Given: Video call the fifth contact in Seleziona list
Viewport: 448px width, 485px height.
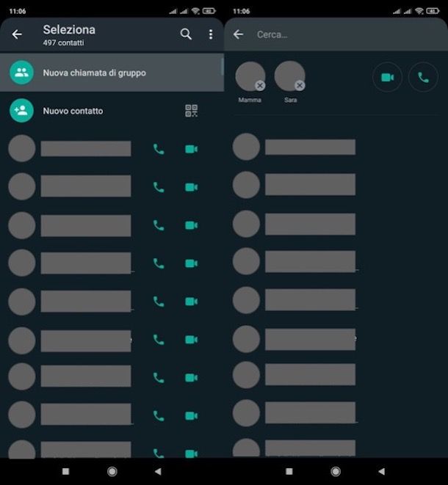Looking at the screenshot, I should pyautogui.click(x=192, y=302).
